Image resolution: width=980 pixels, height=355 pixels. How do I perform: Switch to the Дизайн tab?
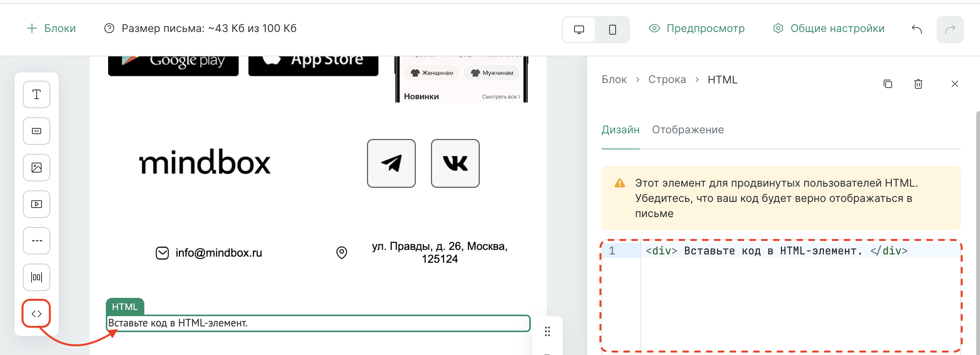621,130
